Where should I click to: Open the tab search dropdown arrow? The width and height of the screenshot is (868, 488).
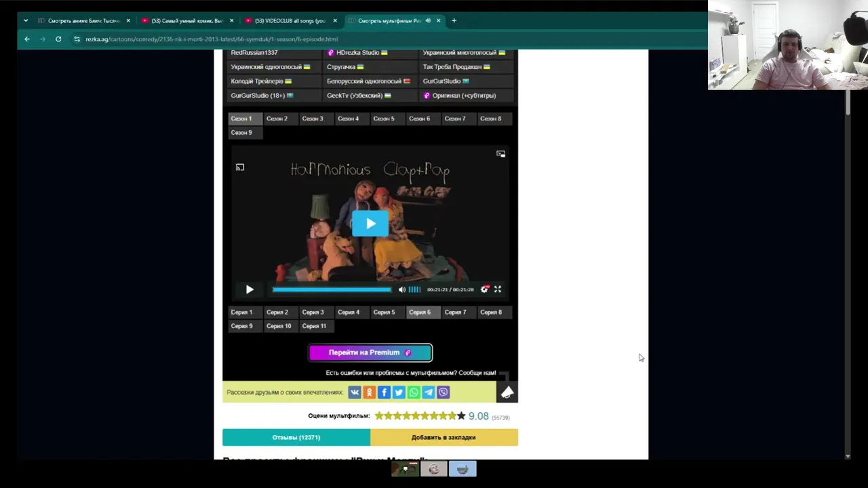pyautogui.click(x=26, y=21)
